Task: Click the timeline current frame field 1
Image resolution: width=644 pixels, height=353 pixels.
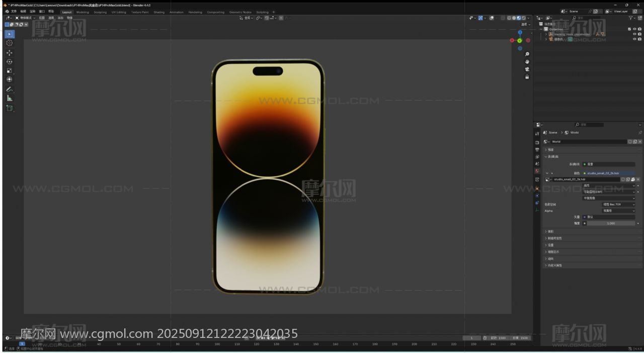Action: [x=471, y=338]
